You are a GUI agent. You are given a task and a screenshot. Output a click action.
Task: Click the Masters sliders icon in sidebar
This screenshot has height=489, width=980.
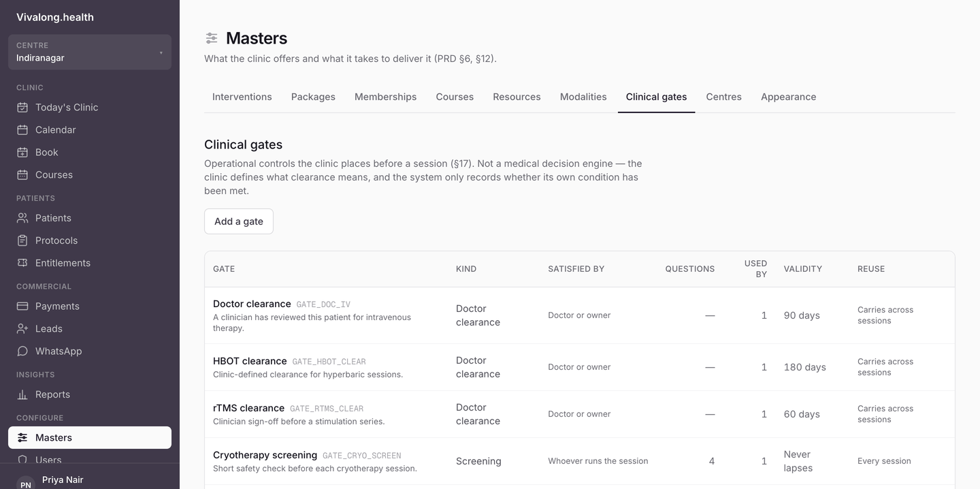tap(22, 437)
